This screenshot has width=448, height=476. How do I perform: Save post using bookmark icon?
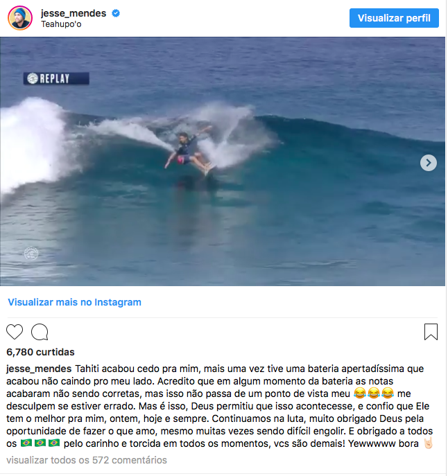431,332
